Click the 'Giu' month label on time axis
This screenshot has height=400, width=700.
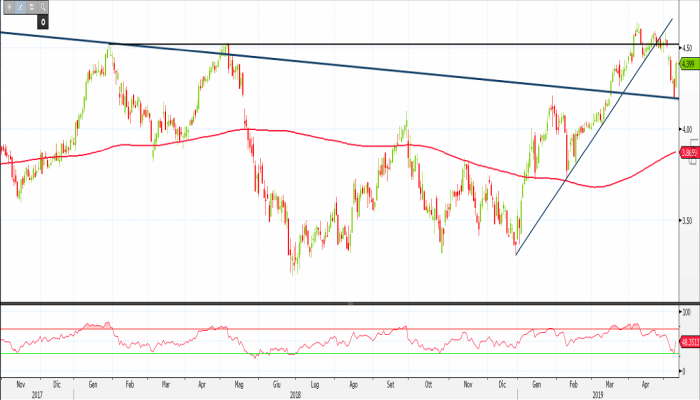(277, 383)
